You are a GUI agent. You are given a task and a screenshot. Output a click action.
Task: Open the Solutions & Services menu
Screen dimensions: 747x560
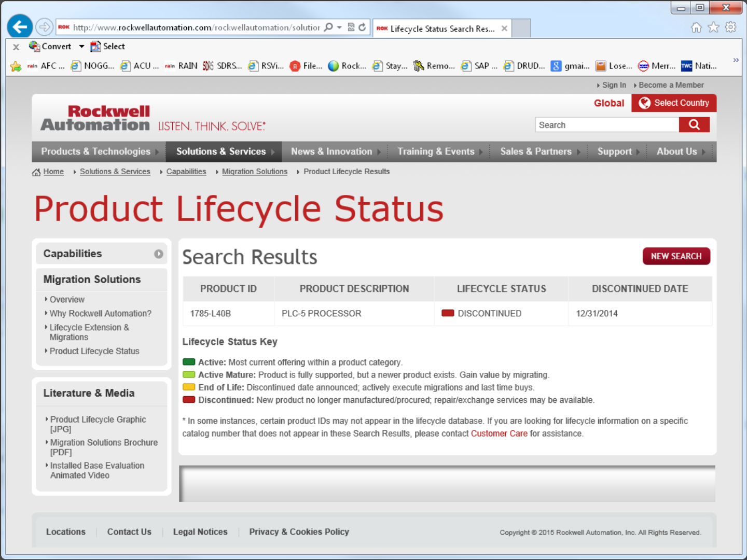pos(224,151)
